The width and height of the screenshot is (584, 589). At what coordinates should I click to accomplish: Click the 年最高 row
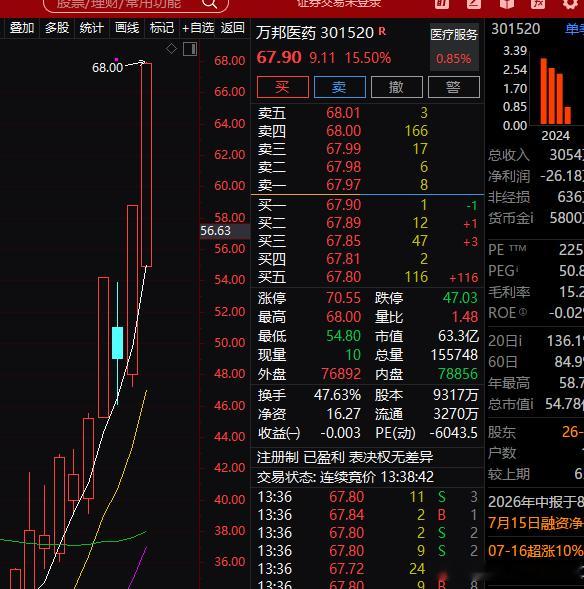(536, 383)
